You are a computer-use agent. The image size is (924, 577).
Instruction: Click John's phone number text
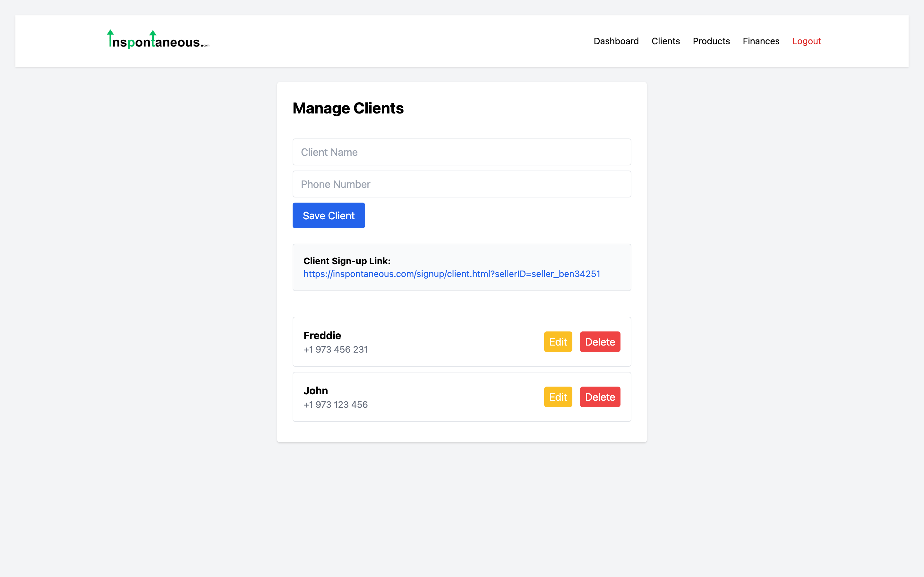[x=336, y=405]
